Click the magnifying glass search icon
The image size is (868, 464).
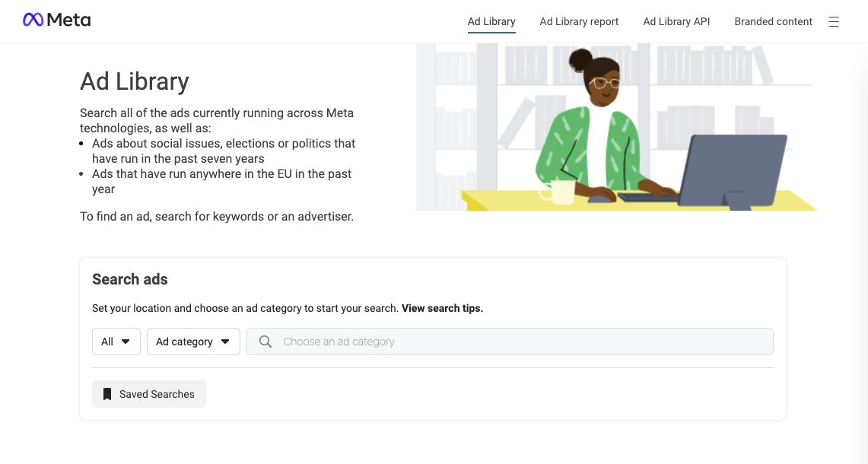tap(265, 342)
